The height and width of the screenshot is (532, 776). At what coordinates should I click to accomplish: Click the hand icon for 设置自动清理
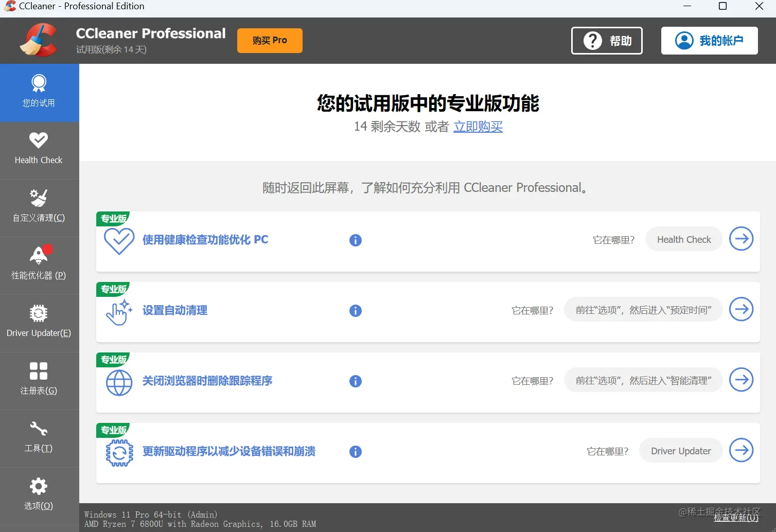119,311
